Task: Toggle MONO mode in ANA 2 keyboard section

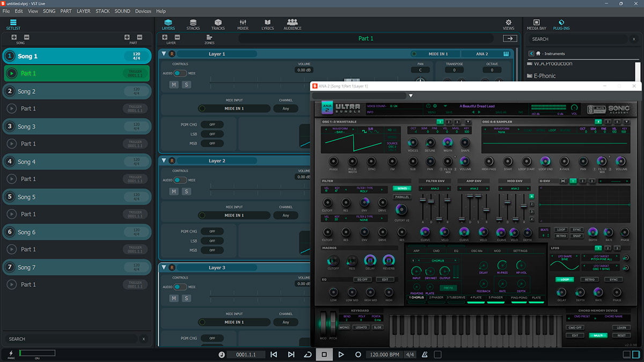Action: pyautogui.click(x=344, y=327)
